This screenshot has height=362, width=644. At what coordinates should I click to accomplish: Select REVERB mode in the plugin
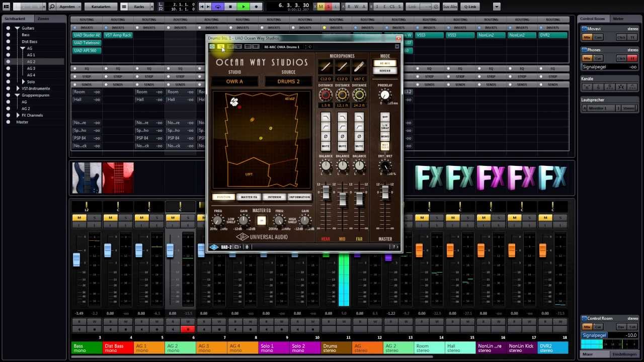click(384, 71)
